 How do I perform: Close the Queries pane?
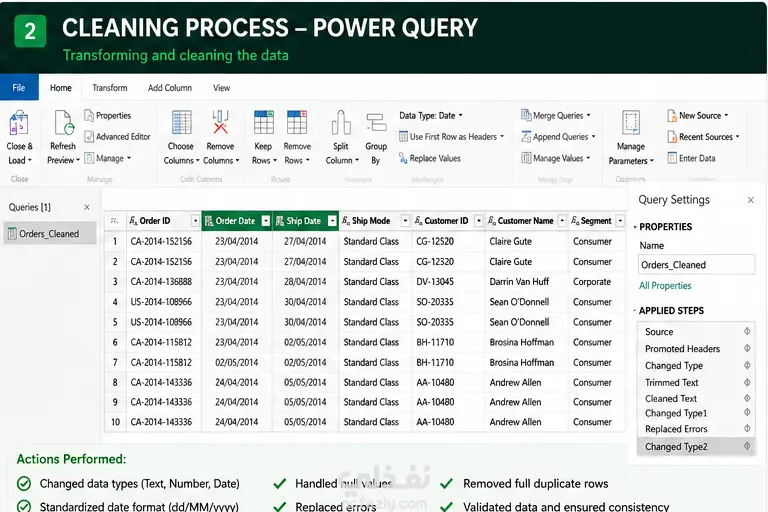(87, 207)
